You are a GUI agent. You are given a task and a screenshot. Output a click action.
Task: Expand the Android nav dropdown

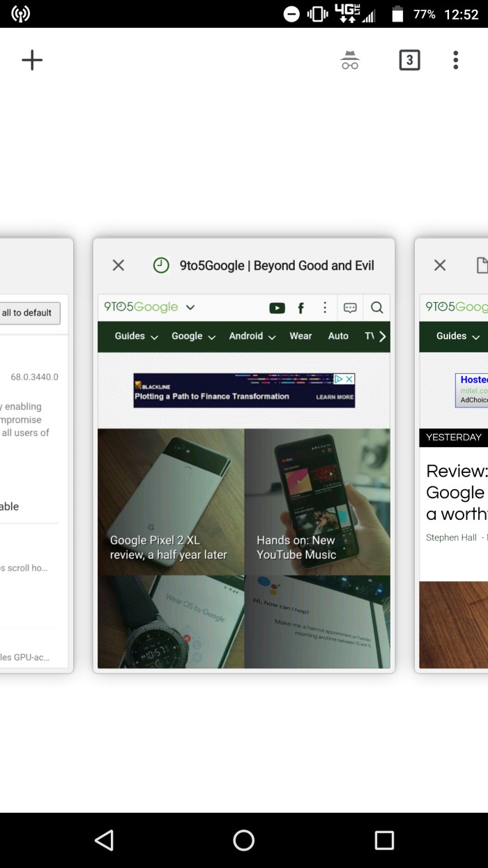point(253,336)
